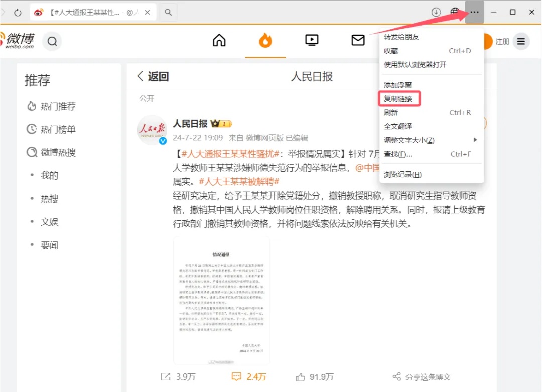Click the 人民日报 page title
542x392 pixels.
[312, 76]
